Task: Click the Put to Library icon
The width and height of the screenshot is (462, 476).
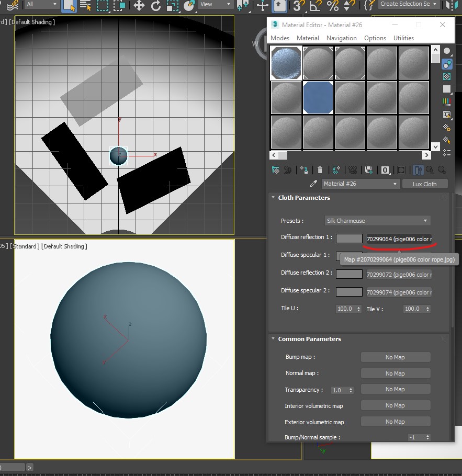Action: pos(369,170)
